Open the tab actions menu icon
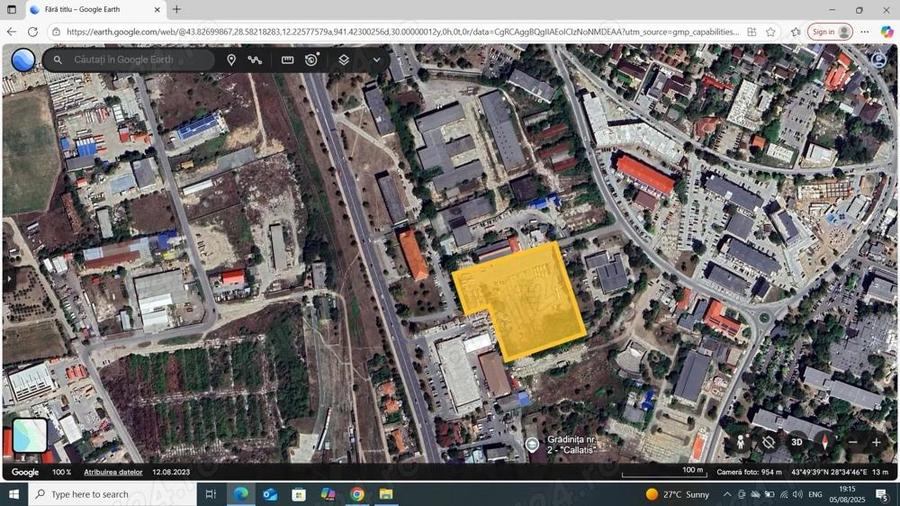Viewport: 900px width, 506px height. click(x=11, y=10)
